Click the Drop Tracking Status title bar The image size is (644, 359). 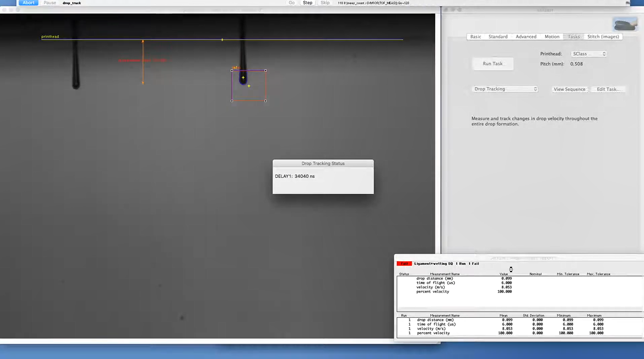click(x=323, y=163)
